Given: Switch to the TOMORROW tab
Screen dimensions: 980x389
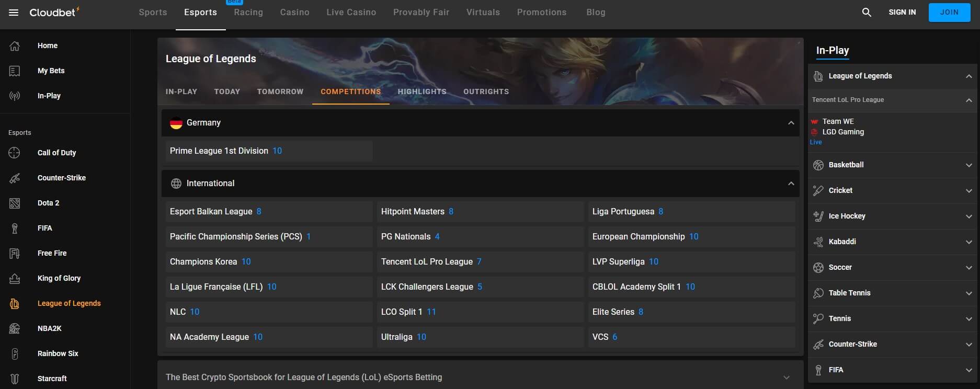Looking at the screenshot, I should pos(280,91).
